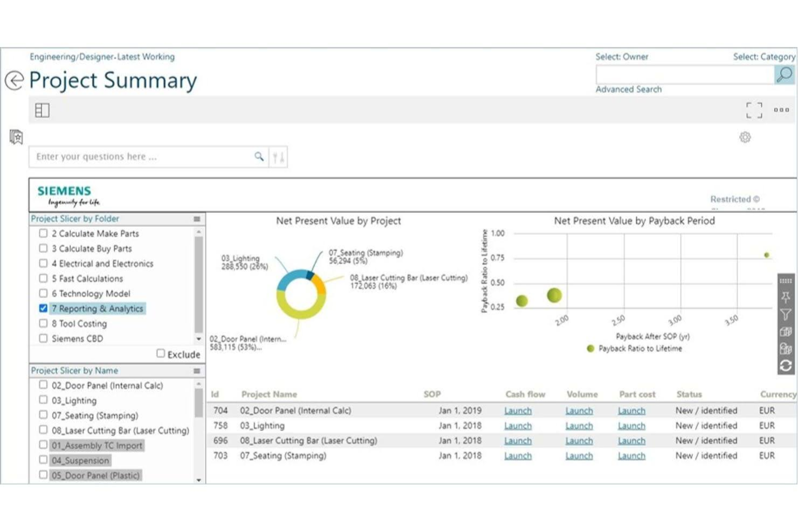This screenshot has width=798, height=532.
Task: Open Project Slicer by Folder options menu
Action: (x=196, y=219)
